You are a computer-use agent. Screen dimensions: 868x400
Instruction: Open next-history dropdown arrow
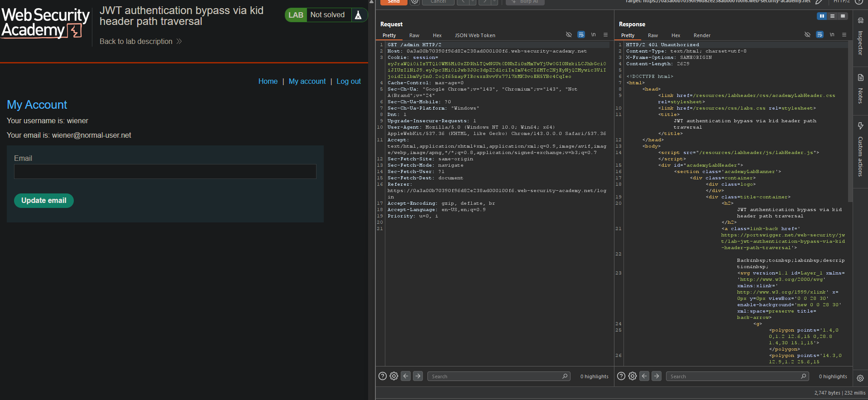pyautogui.click(x=494, y=2)
